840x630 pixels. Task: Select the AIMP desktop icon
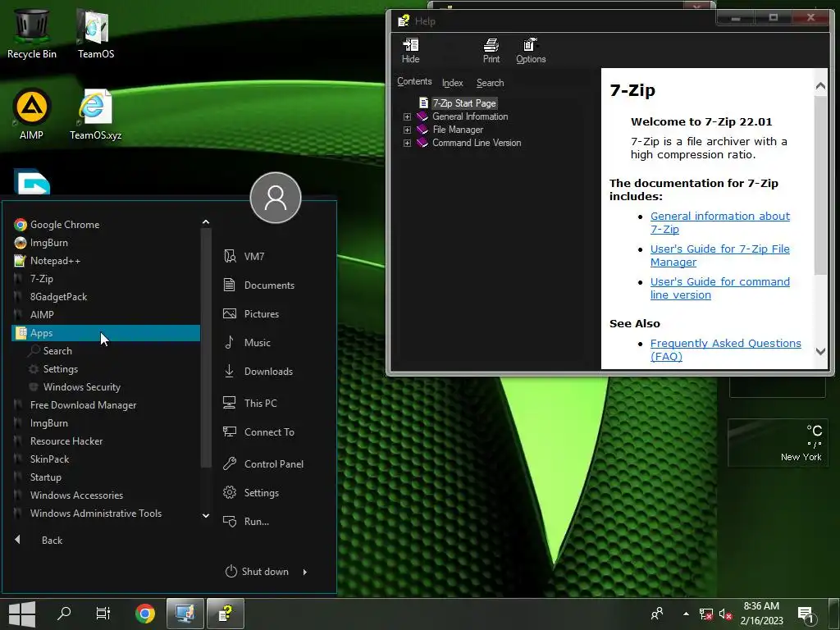[x=31, y=113]
